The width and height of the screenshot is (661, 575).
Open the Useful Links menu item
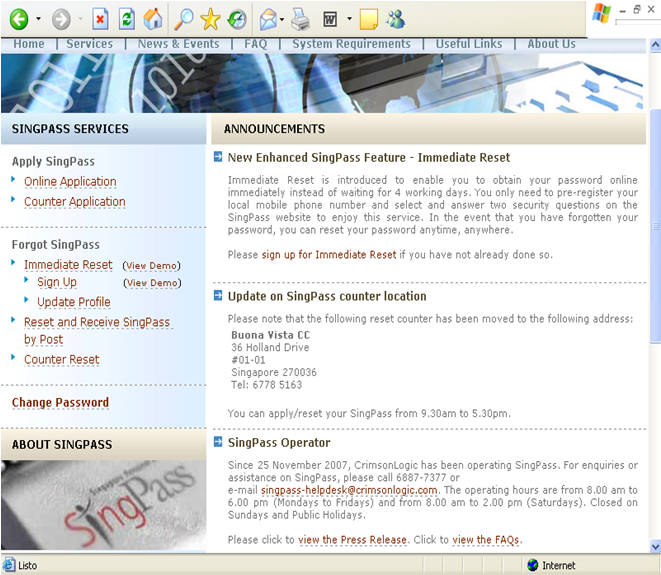pos(469,44)
